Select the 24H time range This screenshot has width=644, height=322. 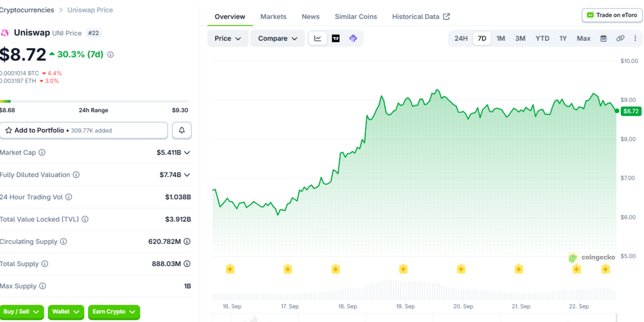(x=461, y=38)
